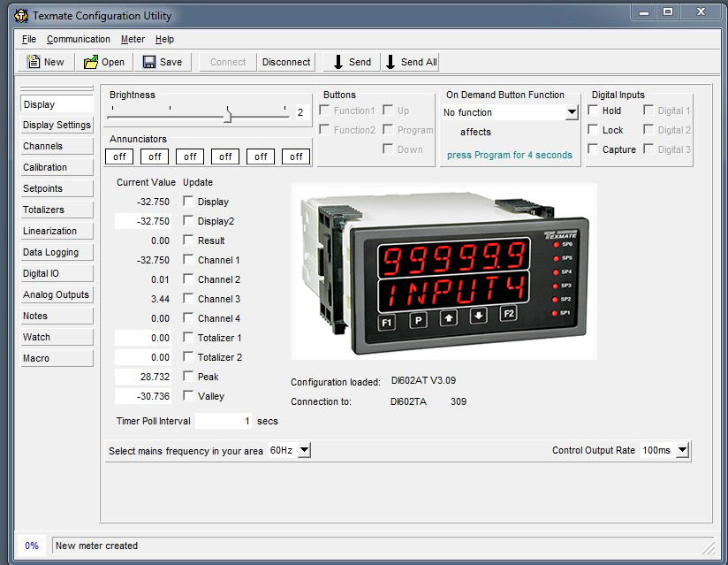Click the Valley value field -30.736
The width and height of the screenshot is (728, 565).
pos(143,396)
